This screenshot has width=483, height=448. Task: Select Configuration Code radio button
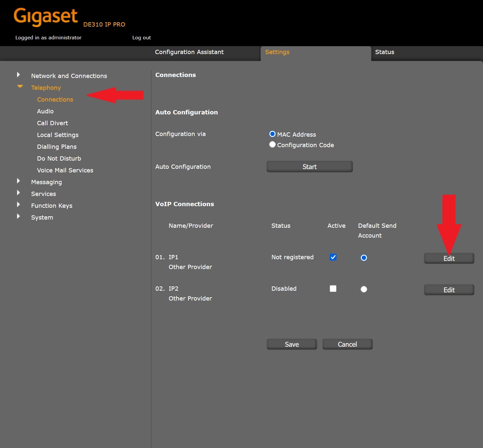272,145
